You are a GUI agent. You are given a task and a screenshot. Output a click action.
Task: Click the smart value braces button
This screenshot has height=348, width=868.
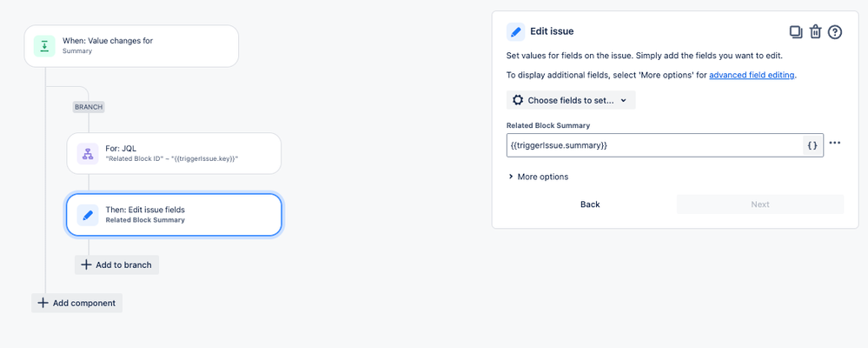(x=812, y=145)
